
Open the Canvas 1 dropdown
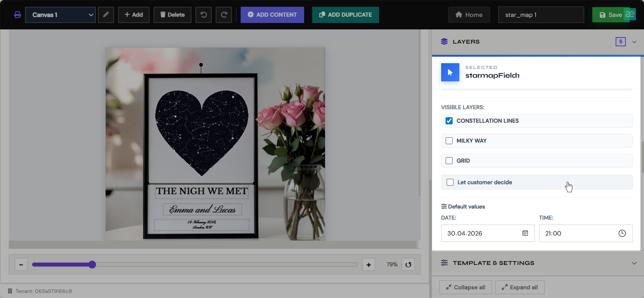click(60, 15)
